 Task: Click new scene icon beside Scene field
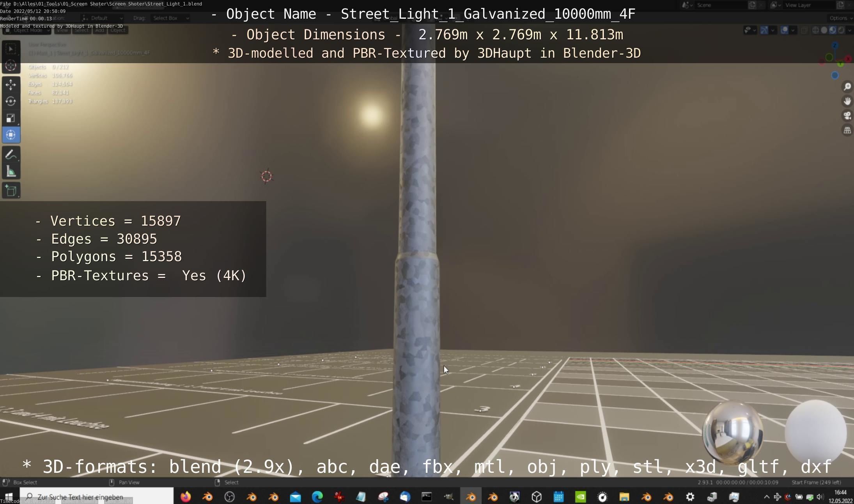click(x=752, y=5)
